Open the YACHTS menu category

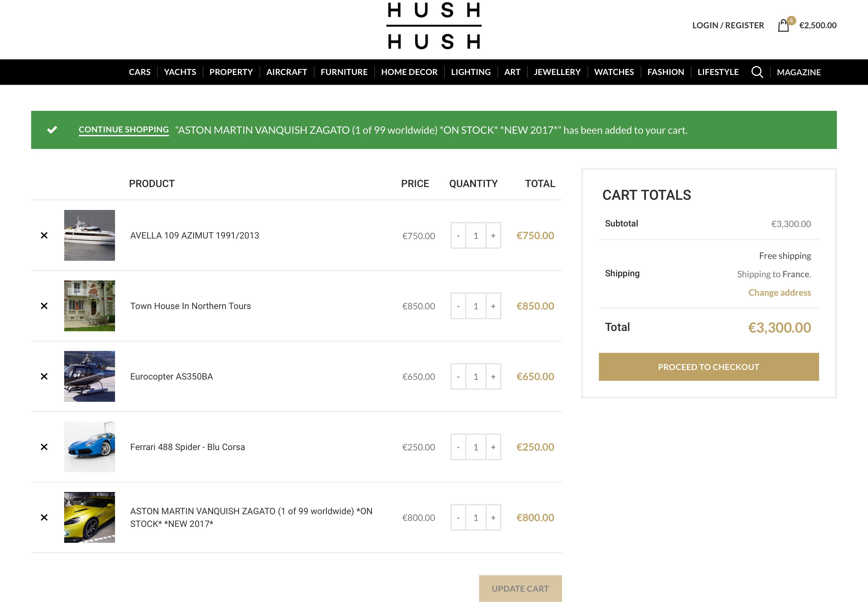tap(180, 72)
